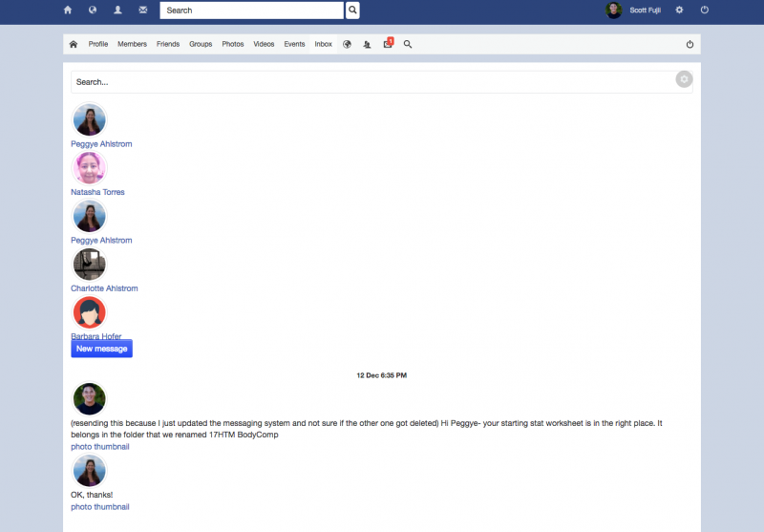This screenshot has width=764, height=532.
Task: Click the power logout icon in top blue bar
Action: (705, 10)
